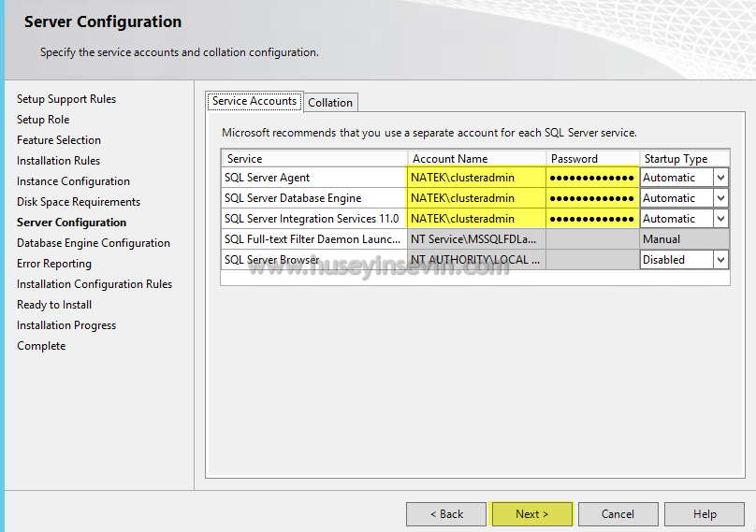Click the NT Service\MSSQLFDLa... account cell

point(476,239)
